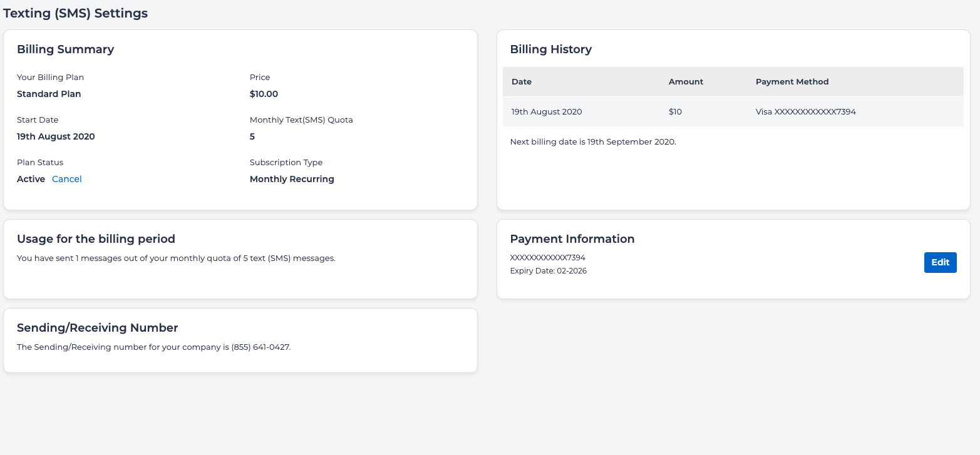Viewport: 980px width, 455px height.
Task: Click the Payment Method column header
Action: pos(792,82)
